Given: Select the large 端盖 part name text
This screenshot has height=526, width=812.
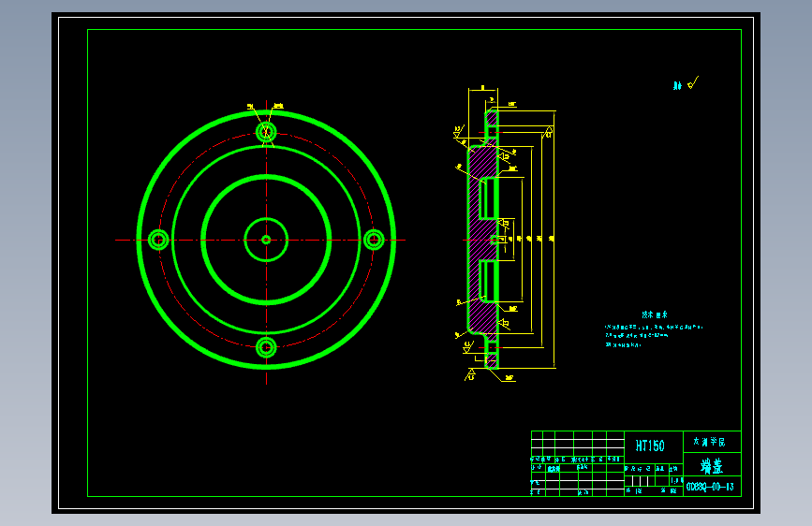Looking at the screenshot, I should pos(712,466).
